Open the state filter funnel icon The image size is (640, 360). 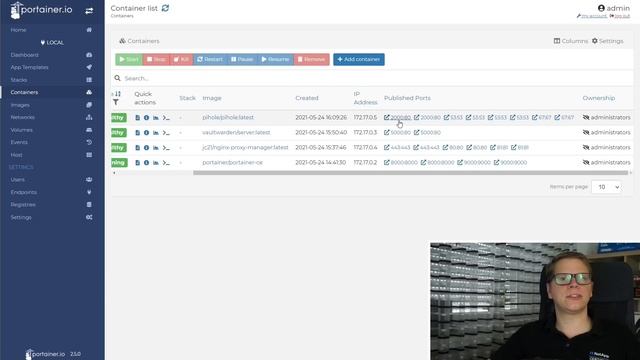click(x=116, y=102)
